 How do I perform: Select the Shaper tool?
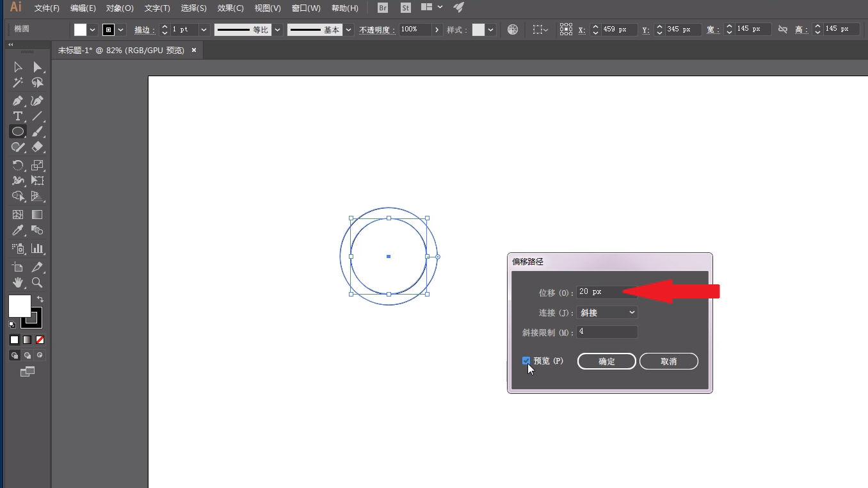pyautogui.click(x=18, y=147)
